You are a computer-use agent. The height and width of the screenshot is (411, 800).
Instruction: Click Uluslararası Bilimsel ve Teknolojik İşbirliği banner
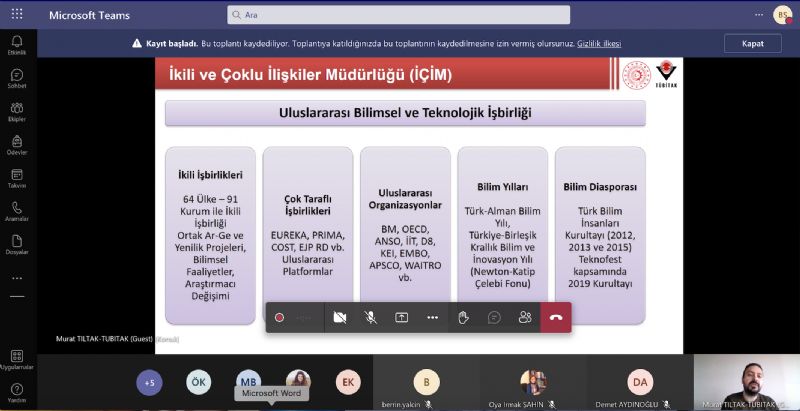tap(405, 113)
